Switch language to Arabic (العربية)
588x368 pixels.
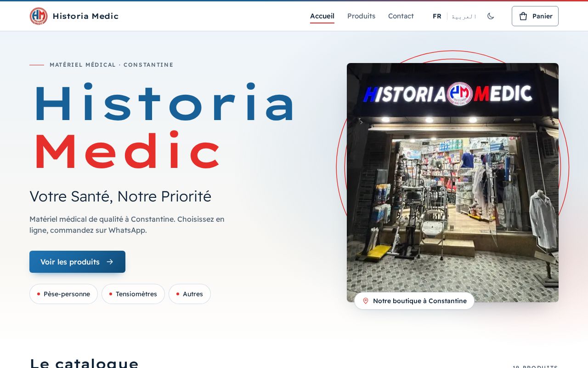pos(464,17)
